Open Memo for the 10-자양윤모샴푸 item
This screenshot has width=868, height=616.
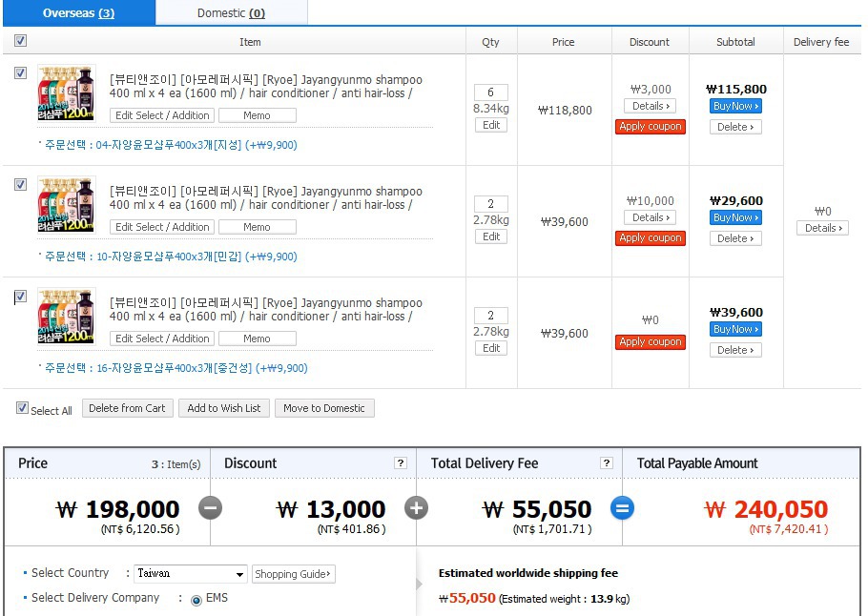coord(258,227)
